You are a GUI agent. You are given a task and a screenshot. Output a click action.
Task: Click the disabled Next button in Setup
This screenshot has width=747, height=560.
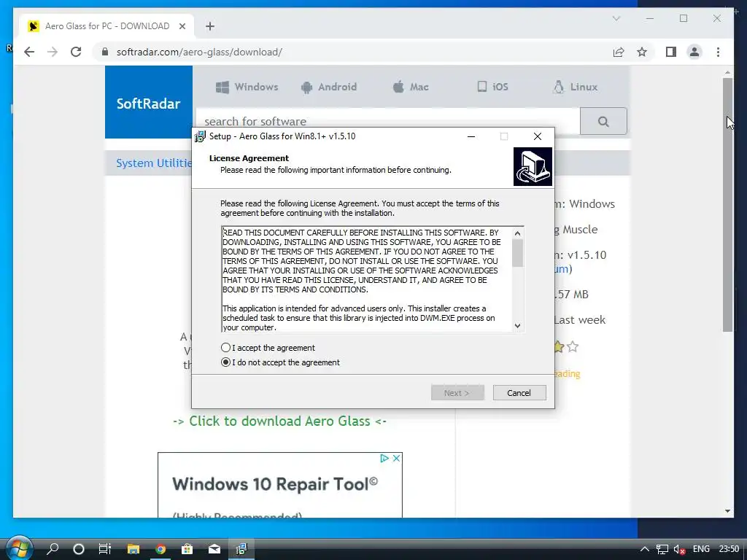click(x=457, y=393)
